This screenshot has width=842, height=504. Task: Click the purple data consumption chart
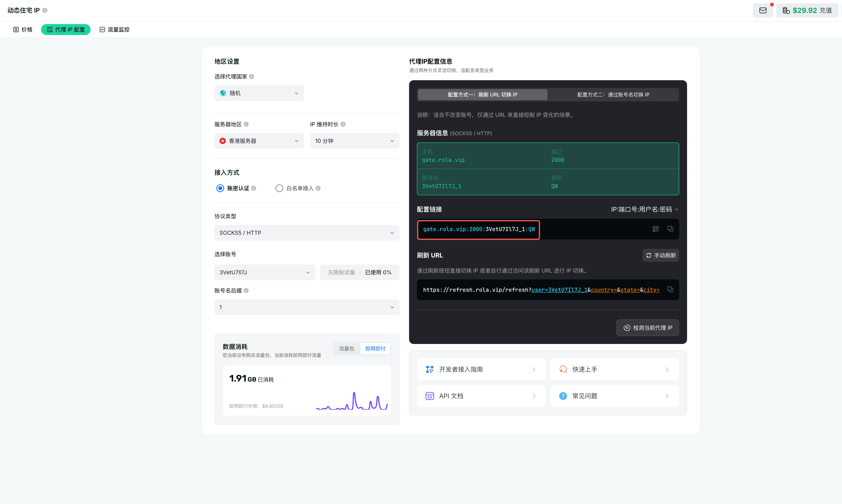pos(352,401)
